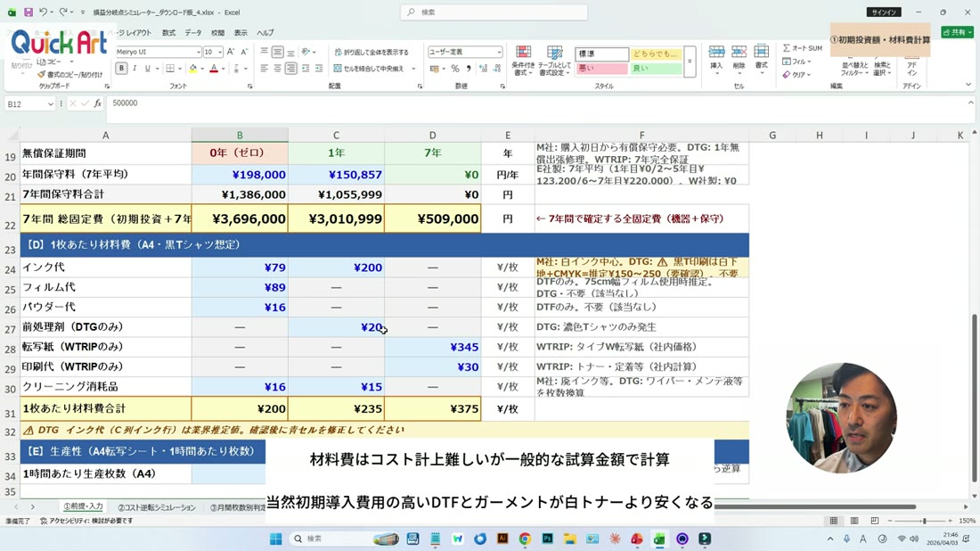Expand the Name Box dropdown for B12
The width and height of the screenshot is (980, 551).
pos(50,103)
